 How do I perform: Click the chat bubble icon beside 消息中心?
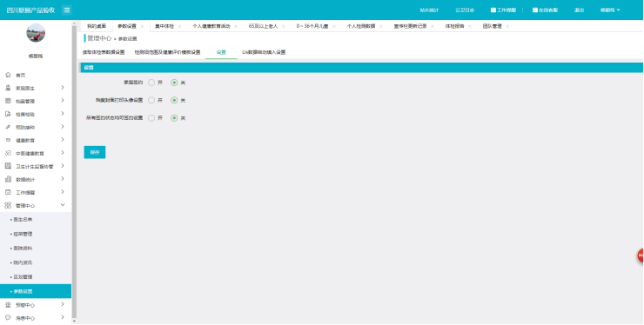(x=8, y=318)
